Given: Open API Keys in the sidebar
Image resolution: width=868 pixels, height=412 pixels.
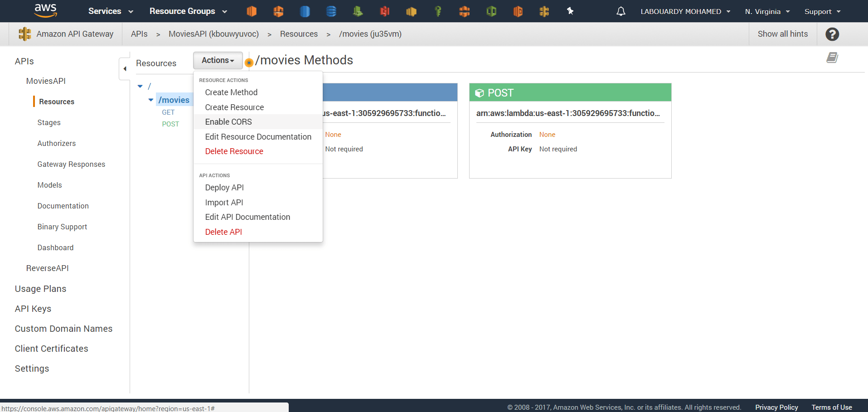Looking at the screenshot, I should tap(33, 309).
